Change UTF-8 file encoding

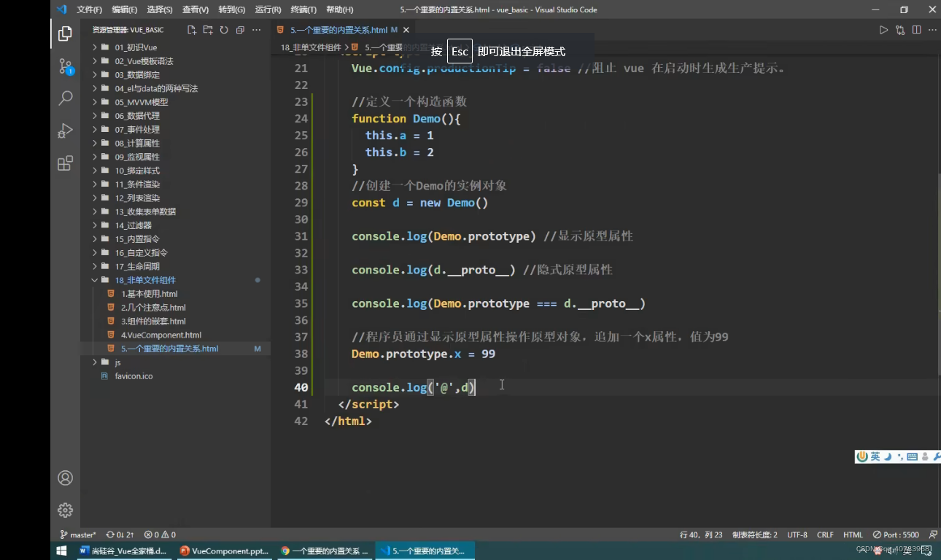coord(797,534)
